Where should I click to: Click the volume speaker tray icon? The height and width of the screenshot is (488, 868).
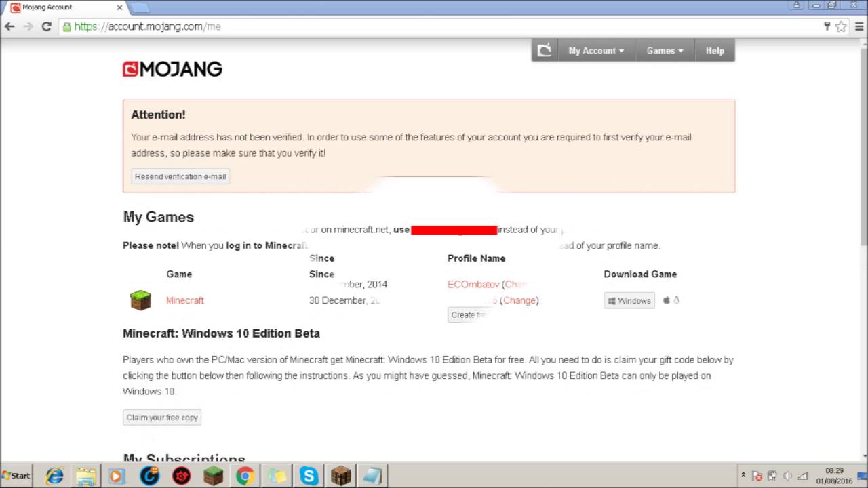pos(787,476)
